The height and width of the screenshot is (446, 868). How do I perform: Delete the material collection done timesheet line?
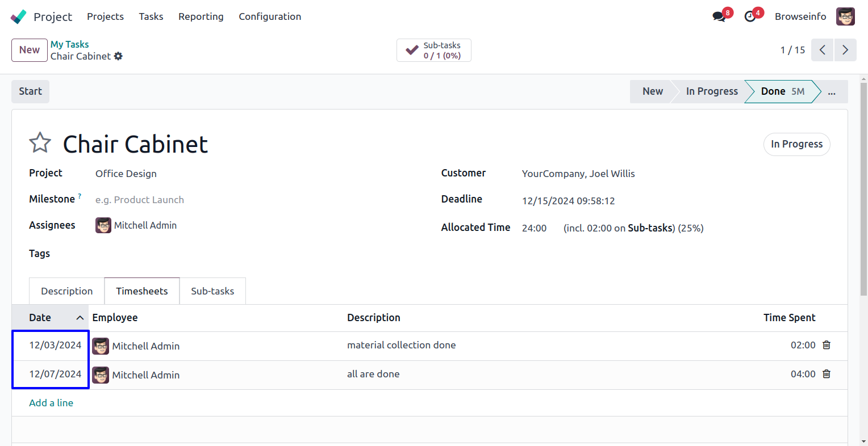(x=827, y=345)
